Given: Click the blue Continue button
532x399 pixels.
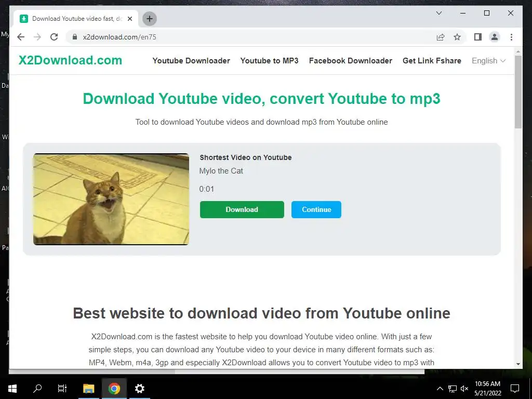Looking at the screenshot, I should pyautogui.click(x=316, y=209).
